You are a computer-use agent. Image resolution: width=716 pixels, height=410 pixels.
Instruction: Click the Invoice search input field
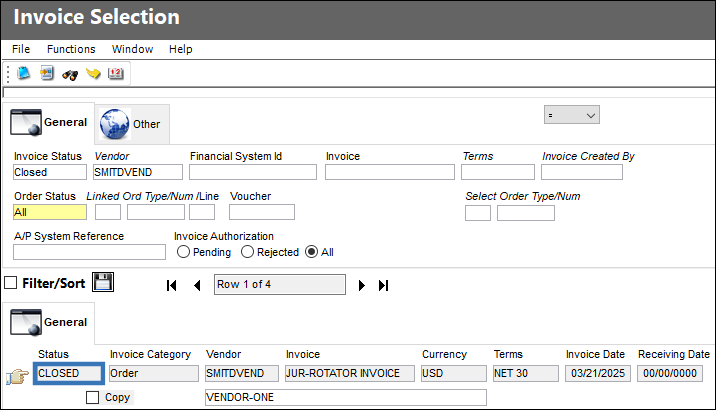pos(390,172)
